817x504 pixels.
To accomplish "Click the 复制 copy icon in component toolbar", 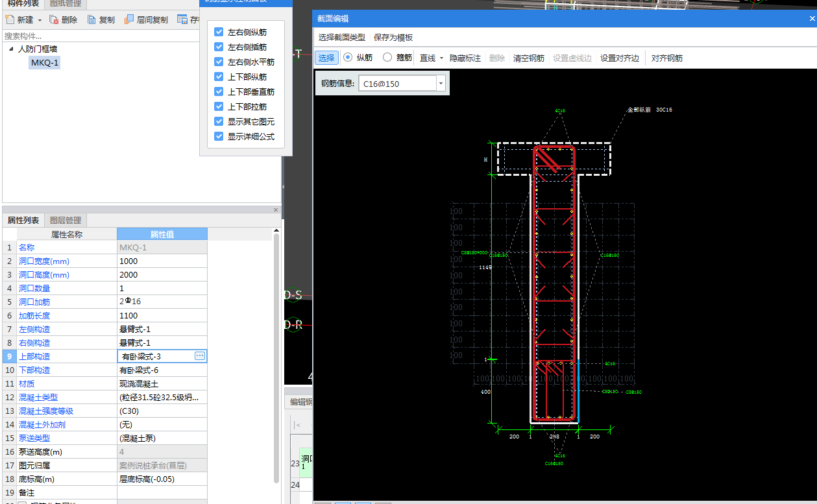I will 91,20.
